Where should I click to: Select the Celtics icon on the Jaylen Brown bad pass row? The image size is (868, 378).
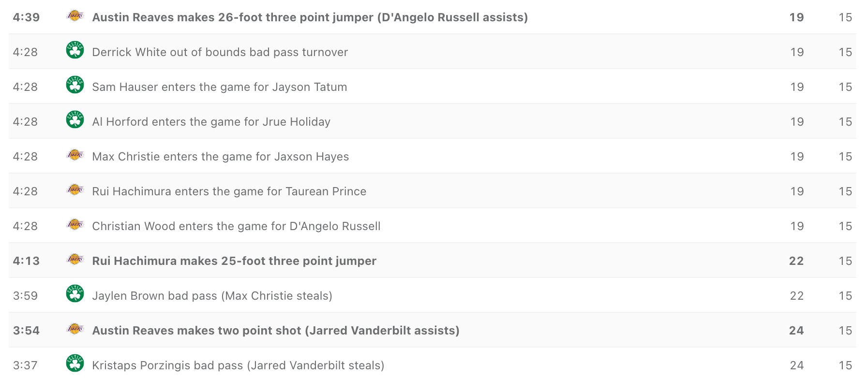(x=75, y=294)
